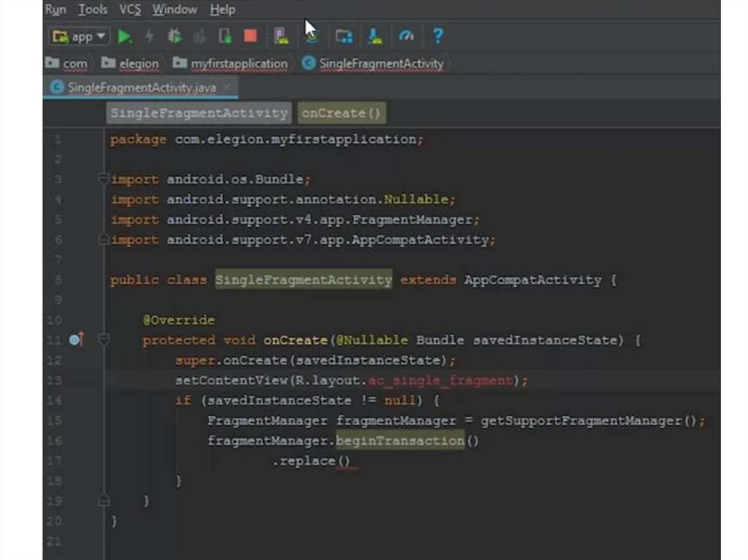Click the Apply Changes lightning icon
The height and width of the screenshot is (560, 748).
tap(150, 36)
